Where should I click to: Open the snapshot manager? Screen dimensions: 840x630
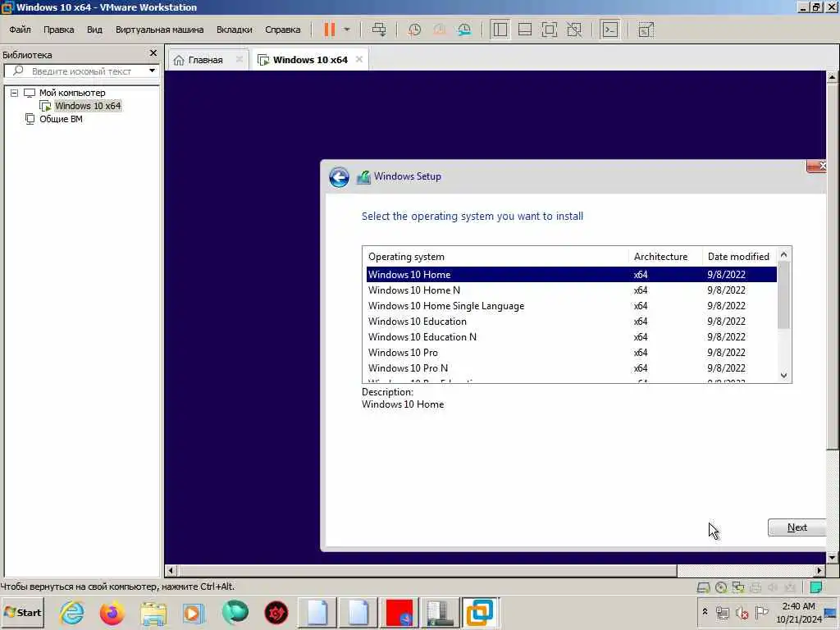(464, 30)
